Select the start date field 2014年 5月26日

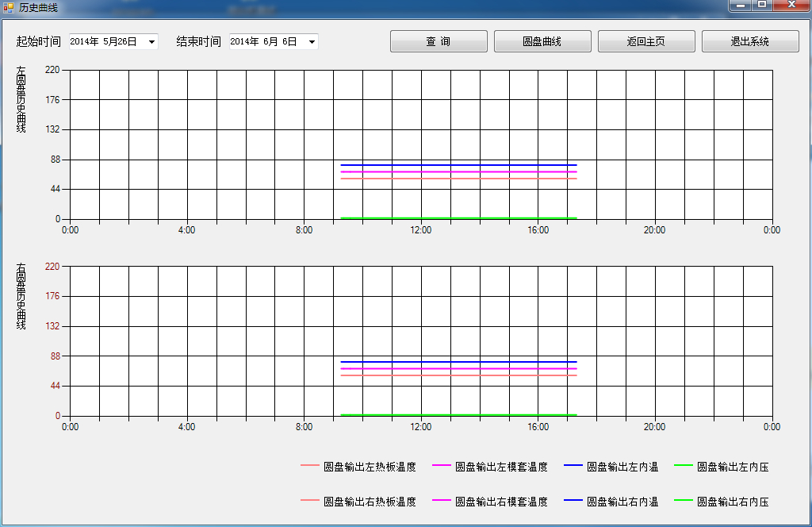coord(113,42)
